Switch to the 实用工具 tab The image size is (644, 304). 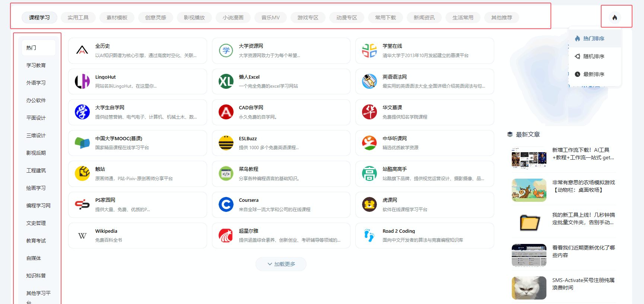[78, 18]
